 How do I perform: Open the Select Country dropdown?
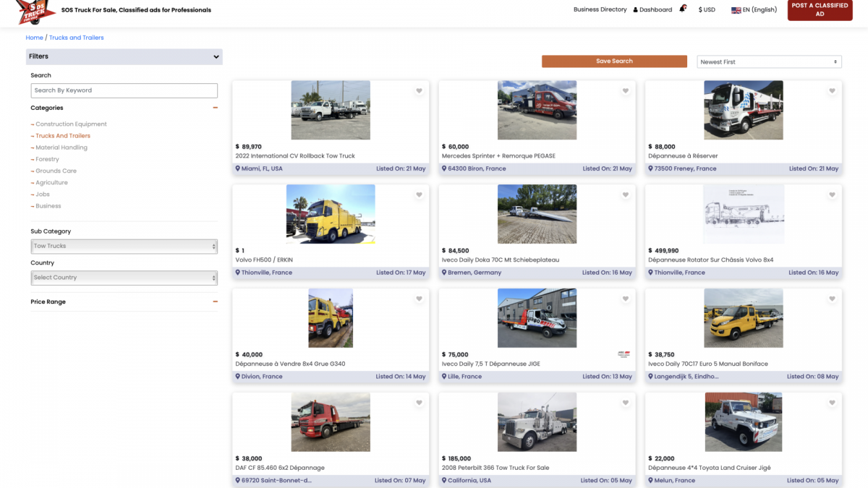[x=124, y=278]
